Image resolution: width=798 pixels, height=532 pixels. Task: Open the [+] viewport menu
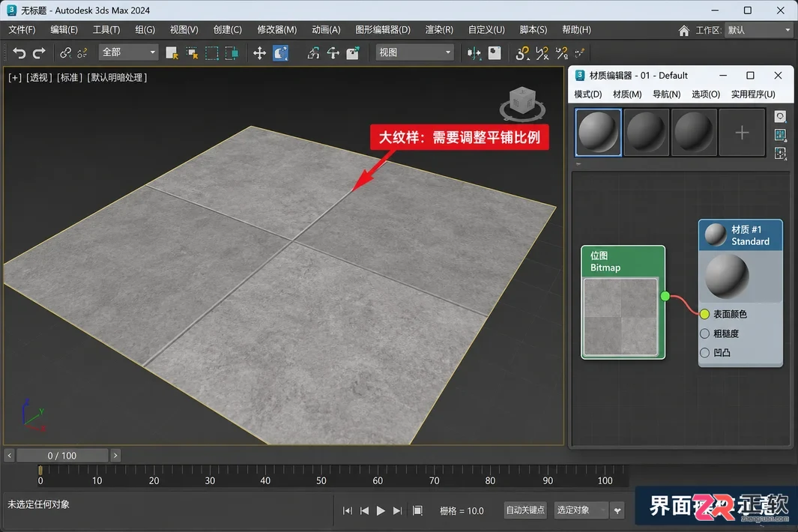(15, 77)
